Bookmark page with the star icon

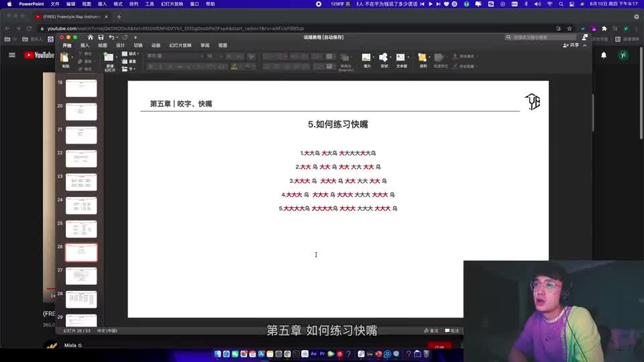570,28
